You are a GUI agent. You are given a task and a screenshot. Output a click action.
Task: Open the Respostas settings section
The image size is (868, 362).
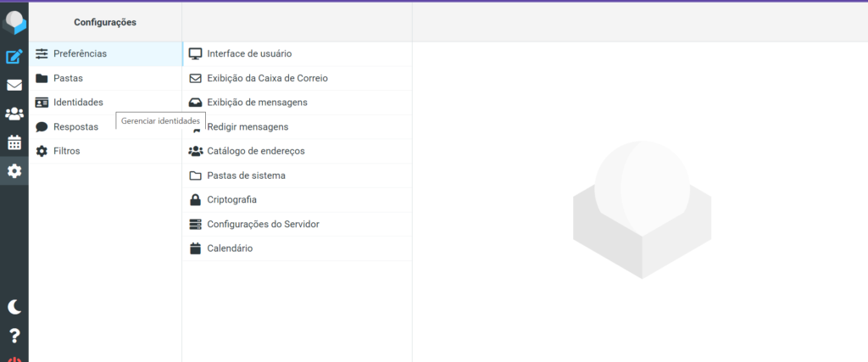point(75,127)
